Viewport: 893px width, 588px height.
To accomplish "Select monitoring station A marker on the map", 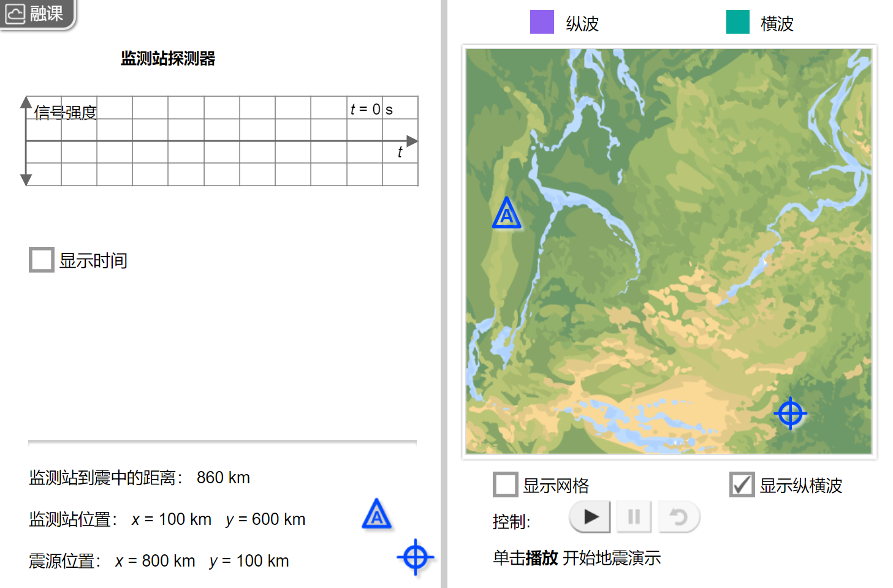I will click(506, 213).
